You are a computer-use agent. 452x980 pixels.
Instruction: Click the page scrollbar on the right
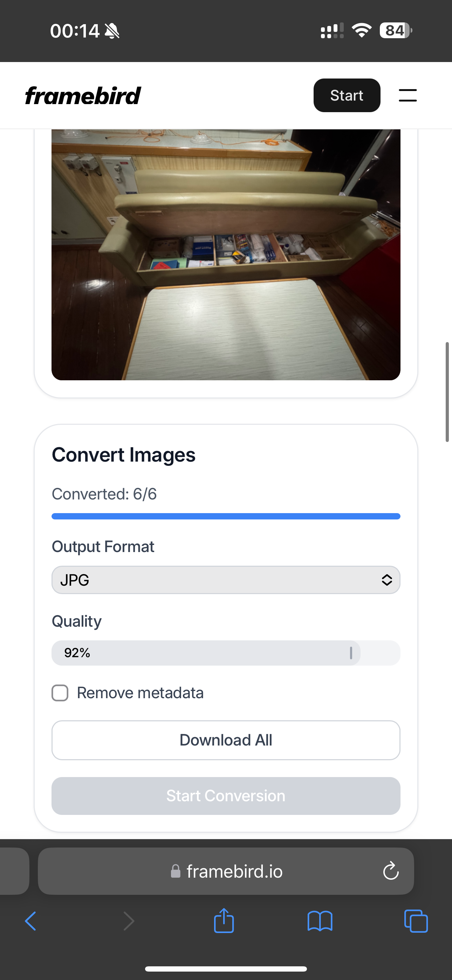pos(447,392)
